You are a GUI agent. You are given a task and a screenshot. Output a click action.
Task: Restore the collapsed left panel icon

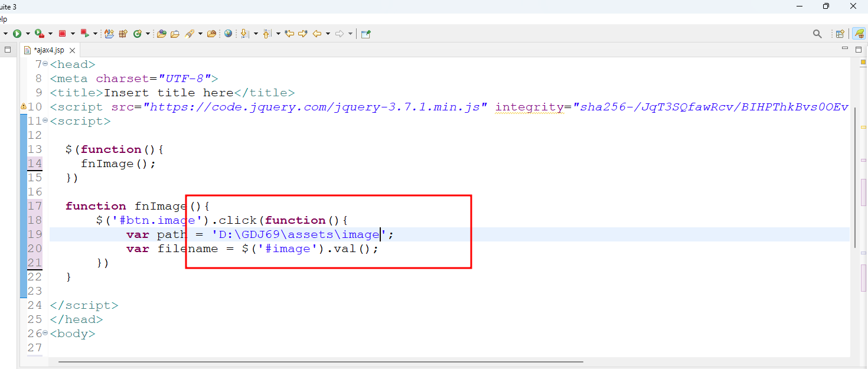(x=8, y=50)
